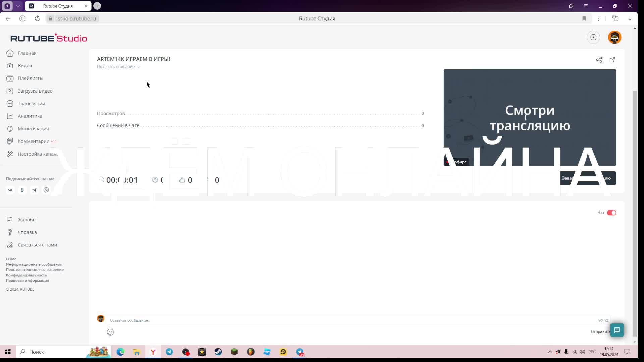Image resolution: width=644 pixels, height=362 pixels.
Task: Launch Steam from the taskbar
Action: pyautogui.click(x=218, y=352)
